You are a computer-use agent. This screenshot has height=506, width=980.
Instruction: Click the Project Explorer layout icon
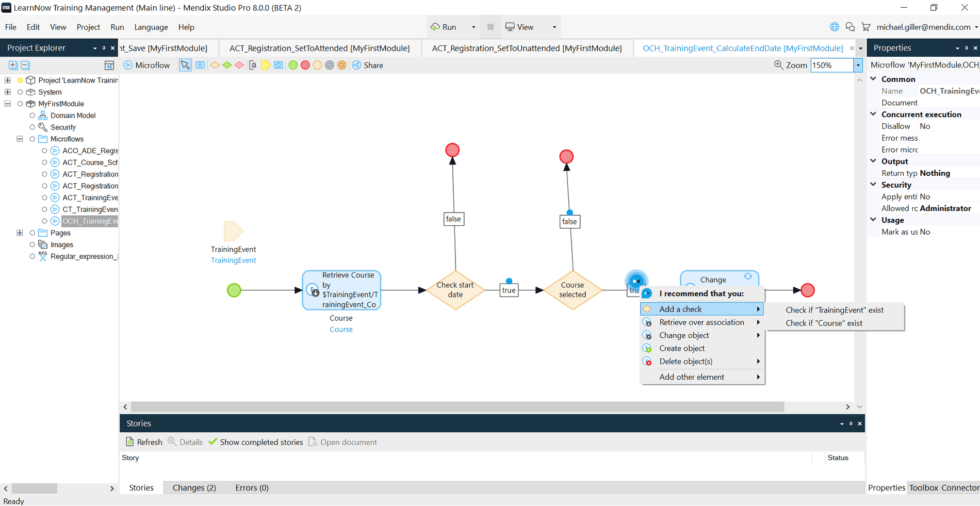pos(109,65)
